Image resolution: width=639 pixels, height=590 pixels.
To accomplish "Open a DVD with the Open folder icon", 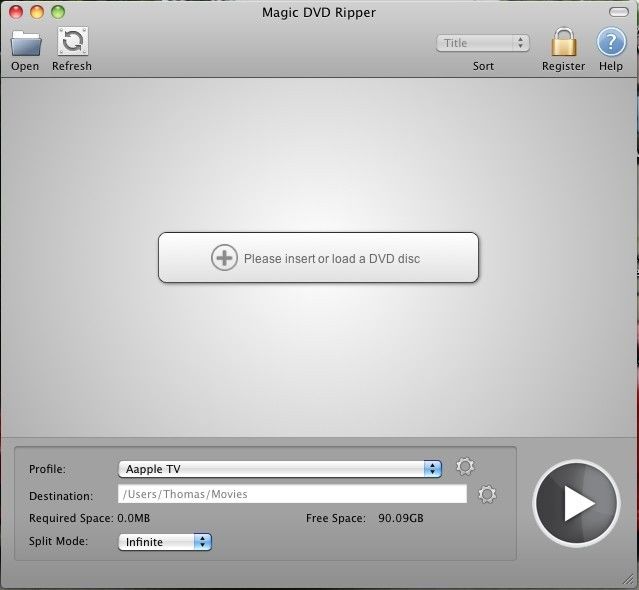I will point(26,43).
